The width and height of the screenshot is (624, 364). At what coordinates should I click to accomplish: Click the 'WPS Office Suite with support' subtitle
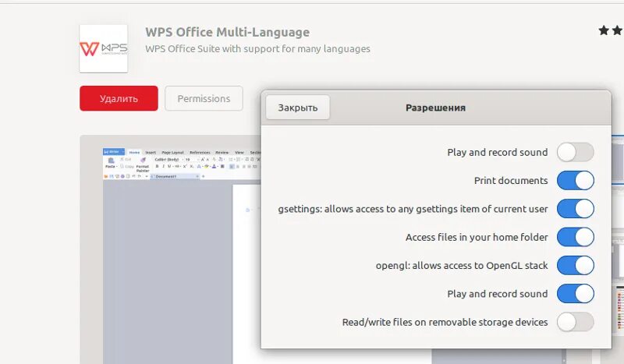click(257, 49)
